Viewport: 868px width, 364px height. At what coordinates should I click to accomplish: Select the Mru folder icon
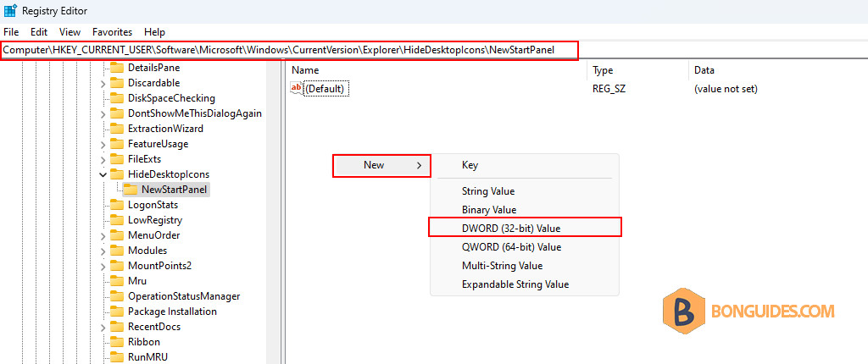tap(117, 280)
